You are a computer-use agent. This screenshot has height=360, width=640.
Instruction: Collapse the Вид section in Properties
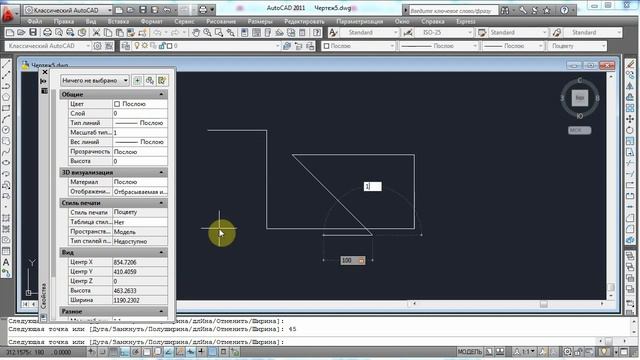point(161,252)
